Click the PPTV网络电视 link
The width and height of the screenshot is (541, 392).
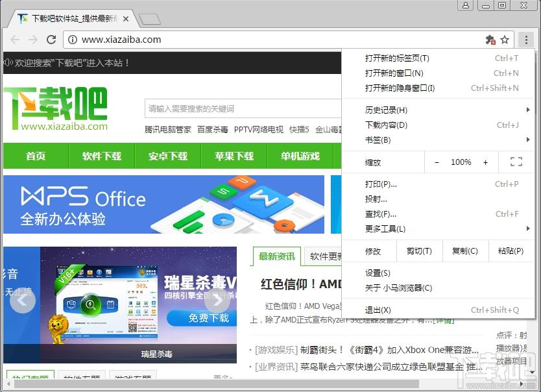tap(259, 129)
